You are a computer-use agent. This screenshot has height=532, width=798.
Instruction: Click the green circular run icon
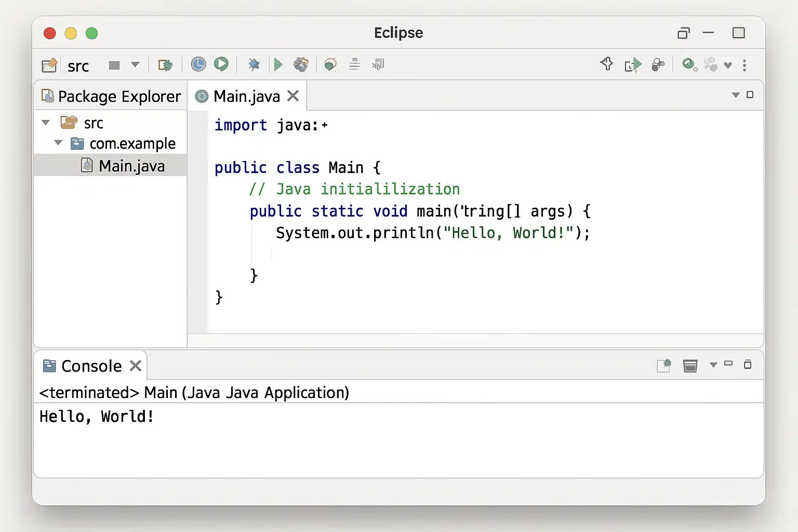pos(221,64)
